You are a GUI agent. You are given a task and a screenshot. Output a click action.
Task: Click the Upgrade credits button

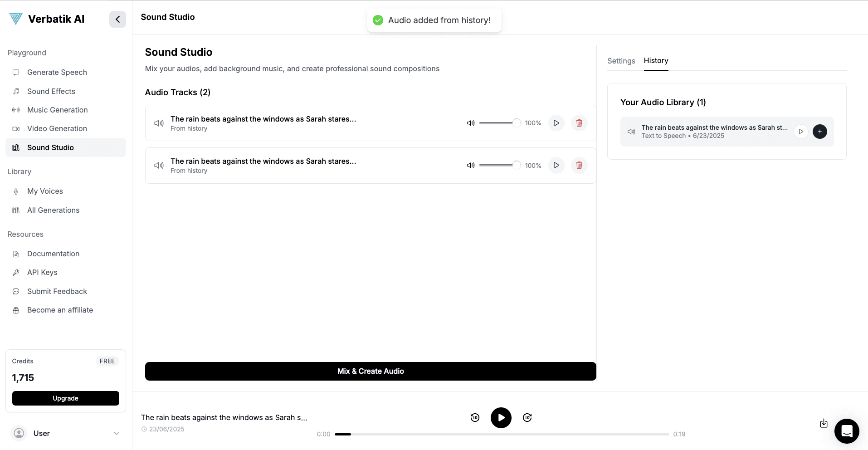point(65,398)
